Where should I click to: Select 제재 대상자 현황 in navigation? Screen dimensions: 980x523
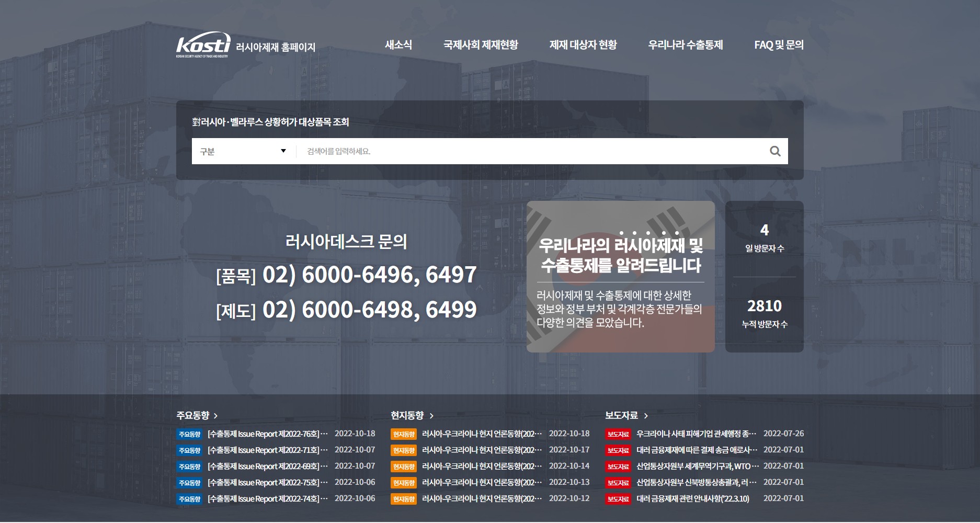[x=583, y=45]
